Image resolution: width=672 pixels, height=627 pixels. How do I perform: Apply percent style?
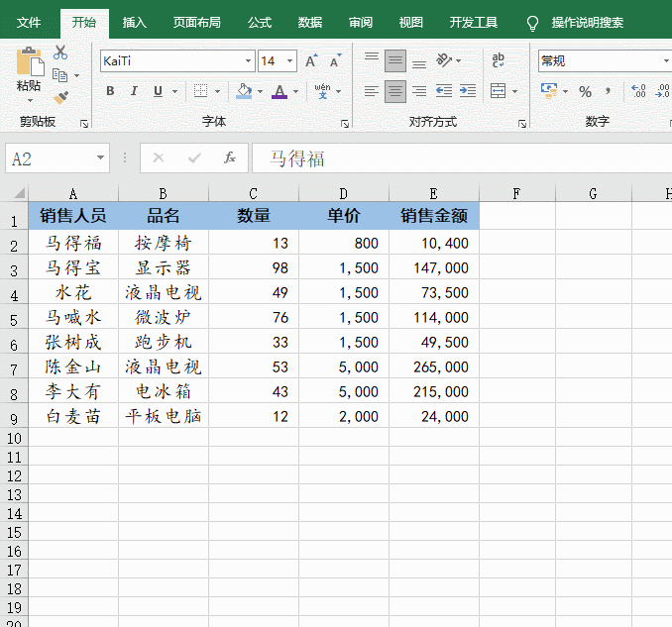coord(585,91)
